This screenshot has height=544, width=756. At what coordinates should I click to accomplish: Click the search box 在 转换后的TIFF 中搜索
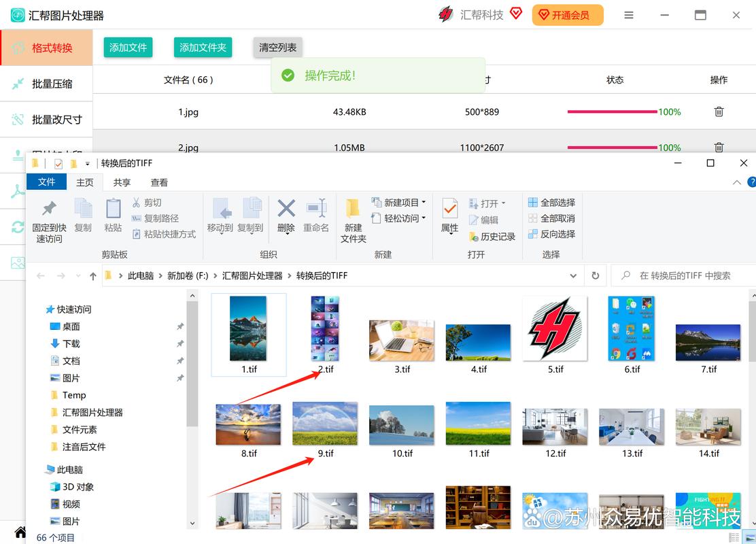[x=685, y=276]
